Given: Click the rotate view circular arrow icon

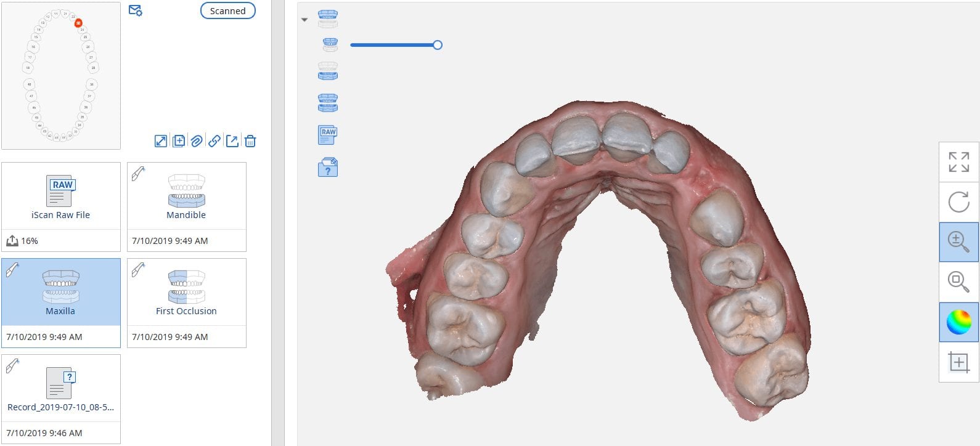Looking at the screenshot, I should coord(958,202).
